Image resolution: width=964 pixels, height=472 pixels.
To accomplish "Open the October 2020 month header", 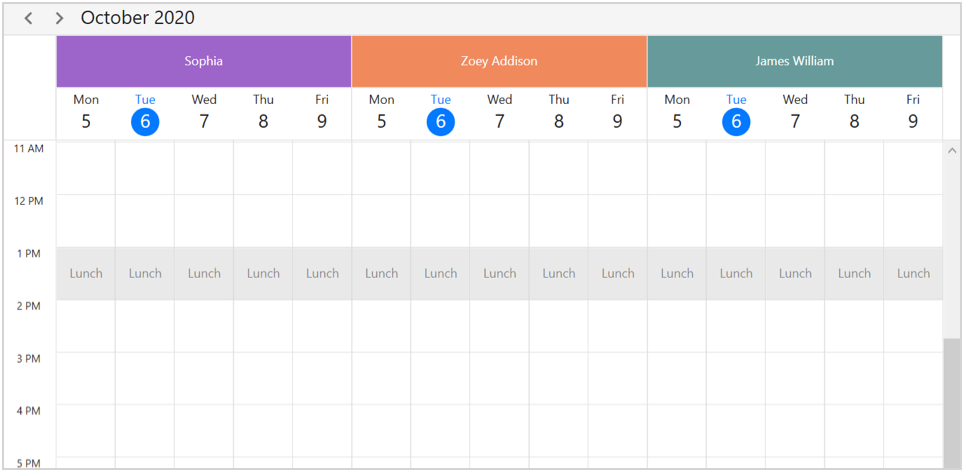I will [x=138, y=18].
